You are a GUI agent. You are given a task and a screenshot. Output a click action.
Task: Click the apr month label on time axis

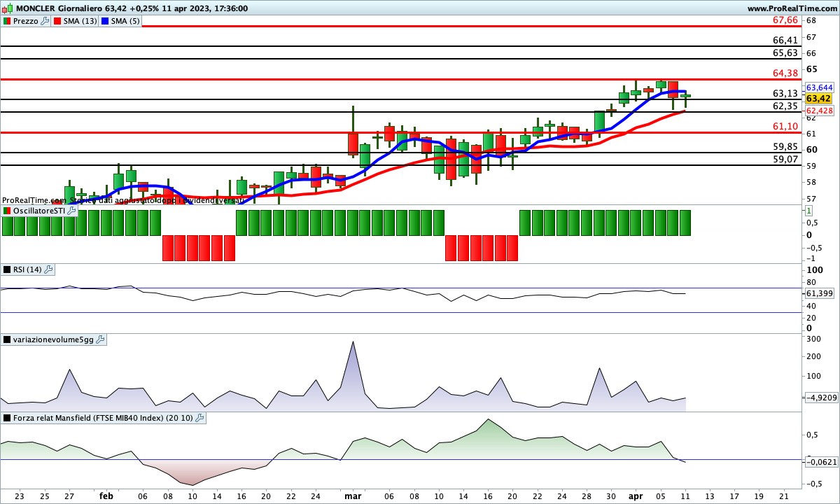pos(637,496)
